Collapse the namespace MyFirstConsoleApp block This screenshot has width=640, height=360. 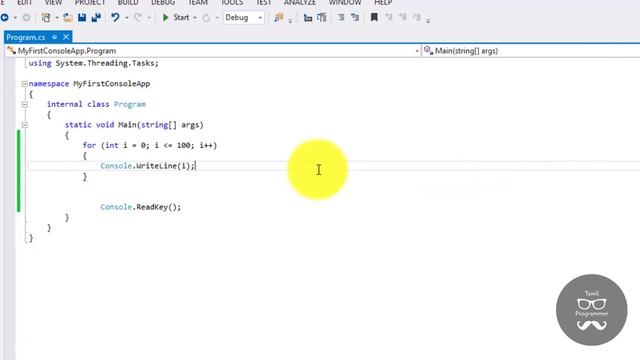(x=24, y=84)
